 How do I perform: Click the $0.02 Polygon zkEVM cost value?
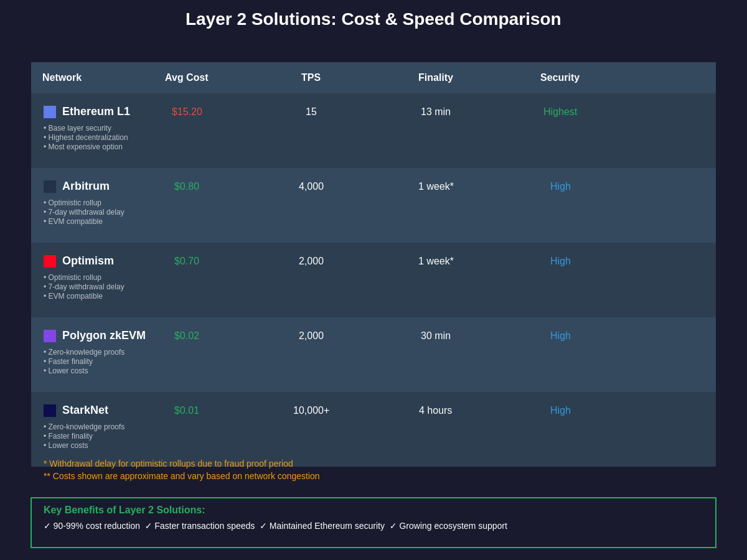click(187, 336)
